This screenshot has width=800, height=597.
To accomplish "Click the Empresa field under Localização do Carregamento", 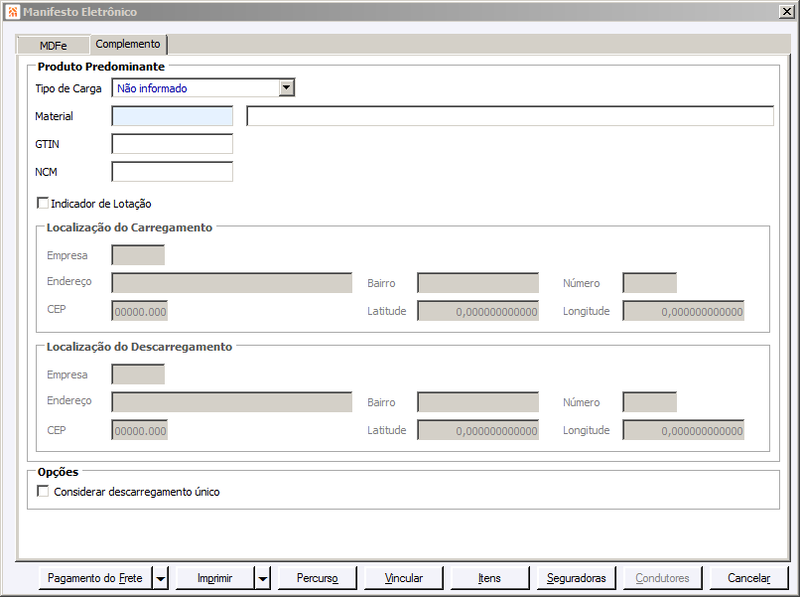I will click(x=138, y=255).
